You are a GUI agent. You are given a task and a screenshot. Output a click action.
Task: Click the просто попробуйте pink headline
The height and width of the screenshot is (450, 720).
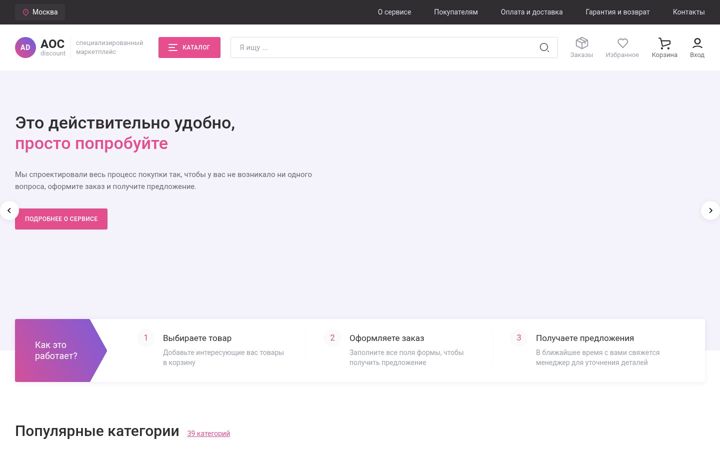pos(91,144)
